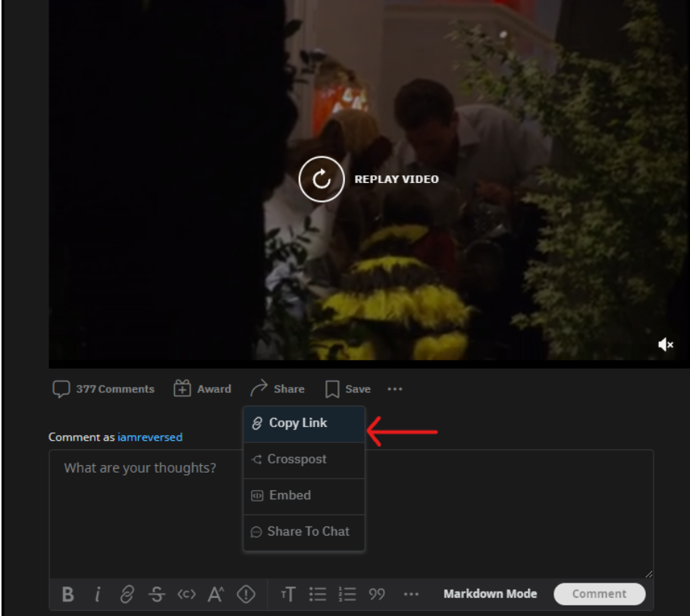This screenshot has width=690, height=616.
Task: Insert a quote block
Action: (376, 595)
